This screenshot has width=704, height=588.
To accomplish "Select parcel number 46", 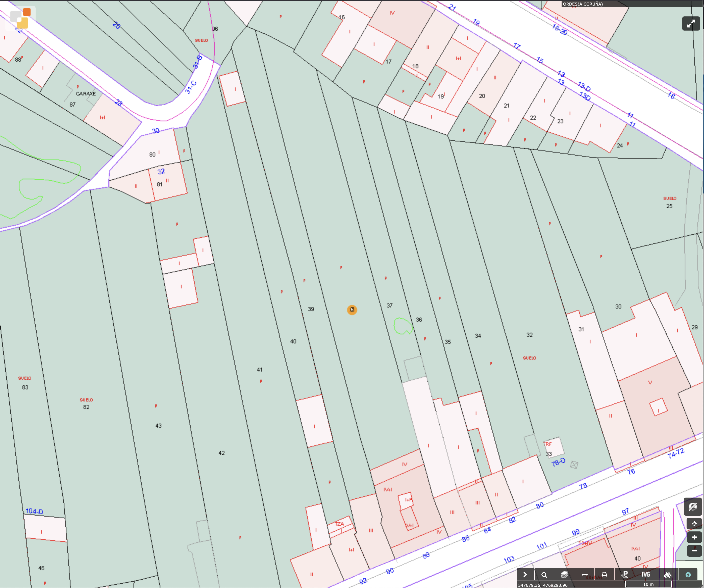I will (x=41, y=568).
